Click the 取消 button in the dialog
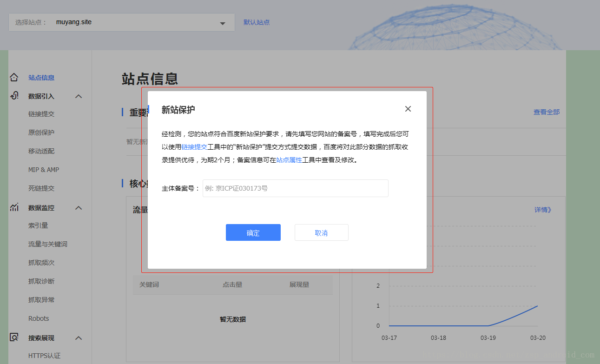Image resolution: width=600 pixels, height=364 pixels. click(x=322, y=232)
